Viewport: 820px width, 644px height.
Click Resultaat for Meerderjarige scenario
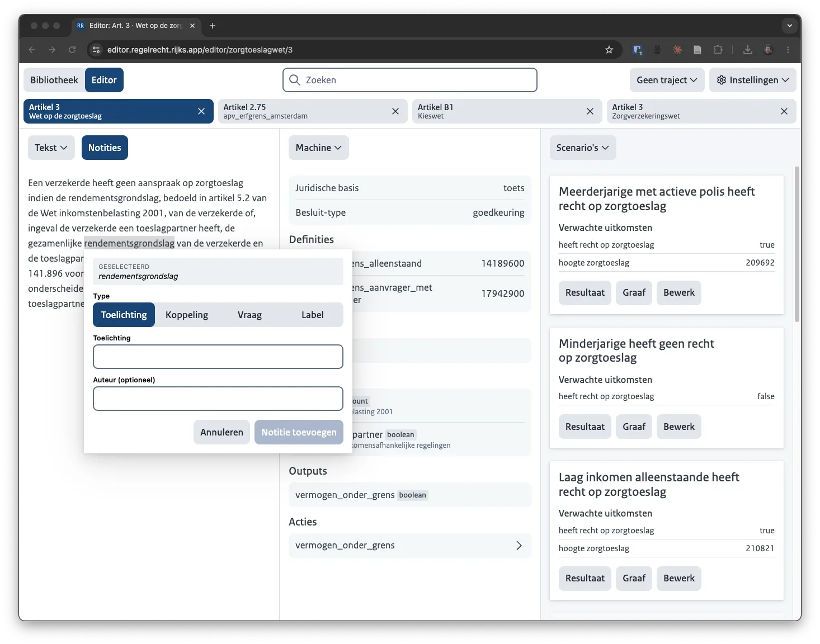(x=585, y=293)
